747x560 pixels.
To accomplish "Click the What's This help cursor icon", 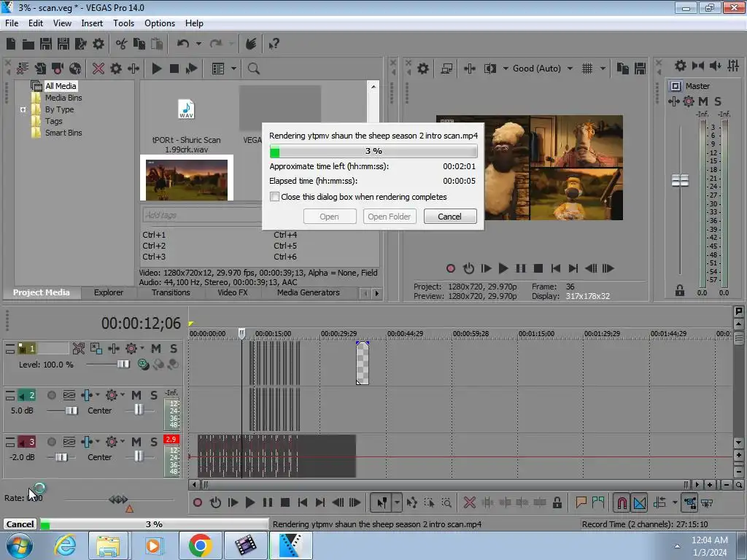I will pyautogui.click(x=274, y=44).
